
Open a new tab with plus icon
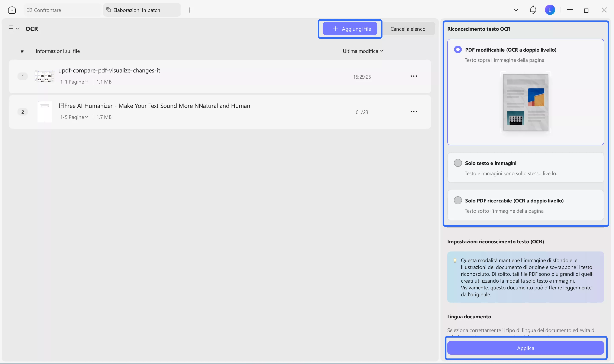(189, 10)
